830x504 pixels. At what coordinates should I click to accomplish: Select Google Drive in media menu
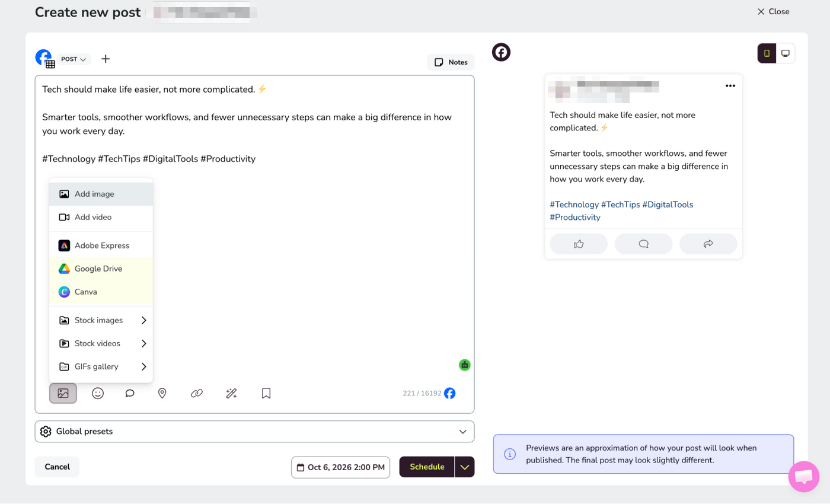coord(101,269)
